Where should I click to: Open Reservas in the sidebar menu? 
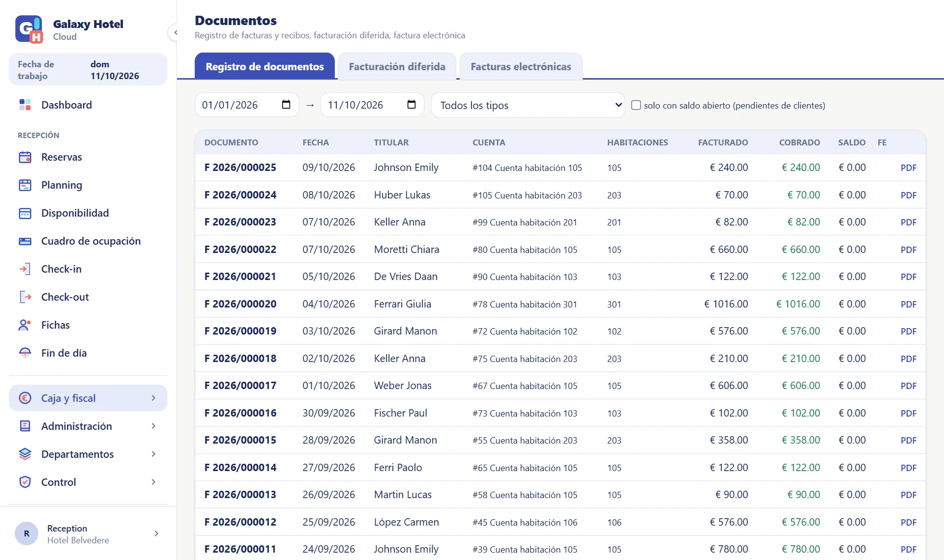[88, 157]
